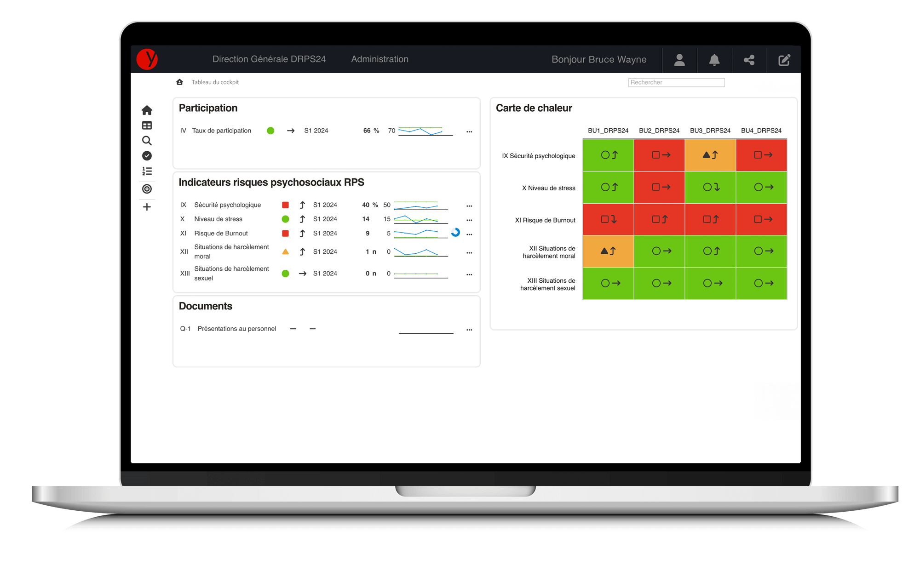This screenshot has width=920, height=588.
Task: Click the green status dot for Niveau de stress
Action: (285, 219)
